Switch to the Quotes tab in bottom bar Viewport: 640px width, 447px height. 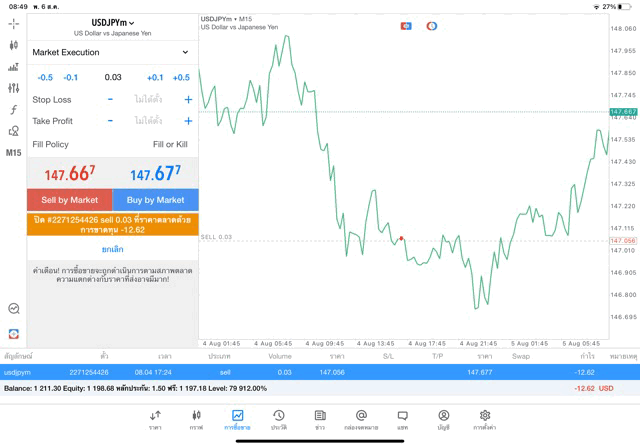155,419
